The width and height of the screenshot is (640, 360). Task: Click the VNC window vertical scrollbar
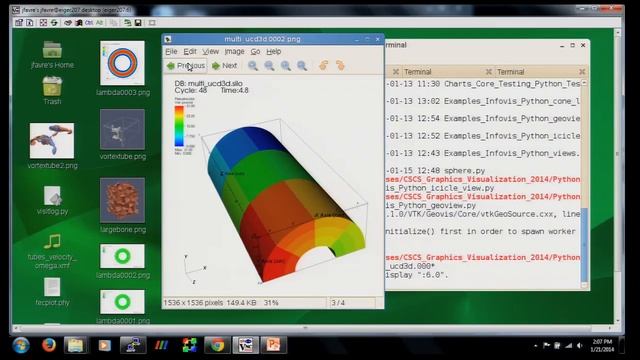[x=618, y=176]
